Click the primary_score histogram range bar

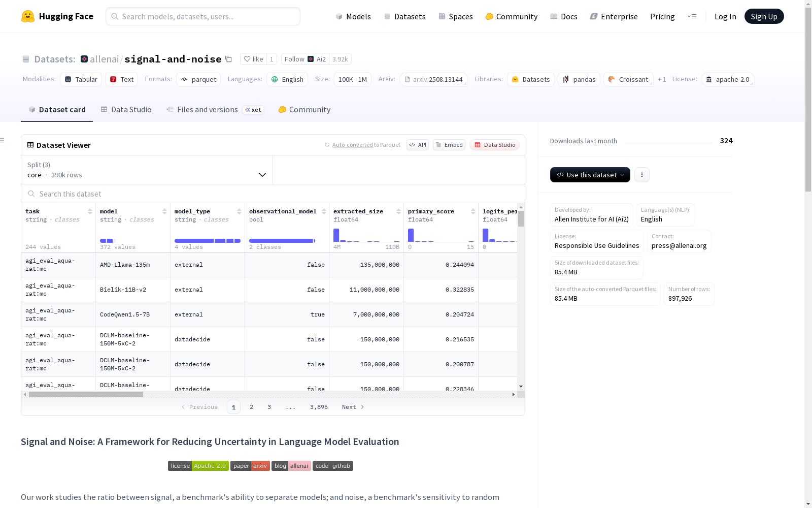tap(441, 235)
